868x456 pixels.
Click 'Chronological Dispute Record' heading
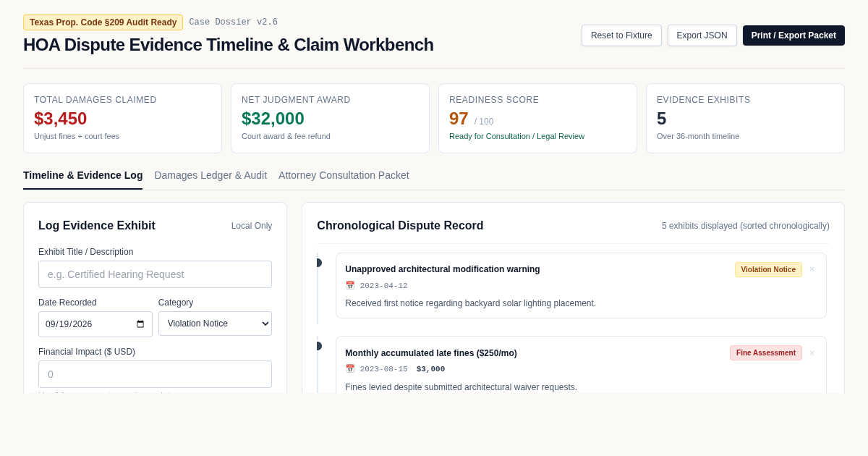click(x=400, y=226)
